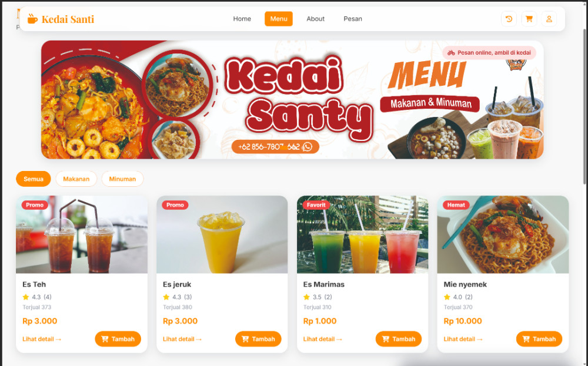Open the user profile icon
This screenshot has height=366, width=588.
point(549,19)
